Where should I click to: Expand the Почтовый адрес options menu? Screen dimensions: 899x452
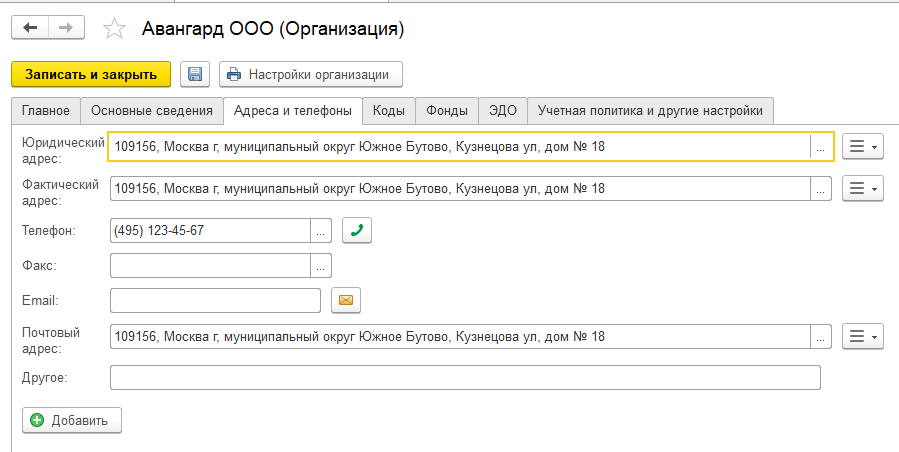(863, 336)
